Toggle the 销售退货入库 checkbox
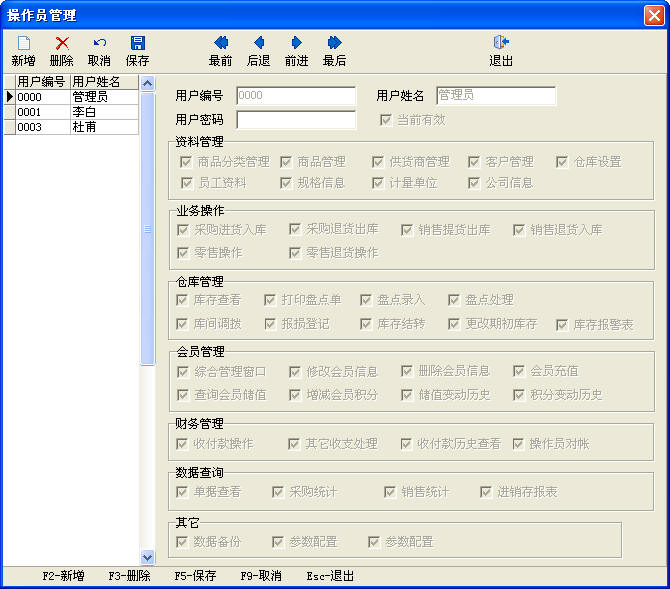670x589 pixels. 519,230
